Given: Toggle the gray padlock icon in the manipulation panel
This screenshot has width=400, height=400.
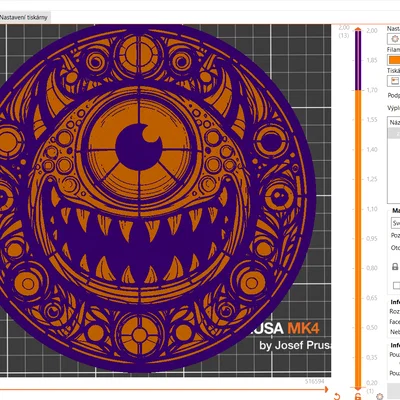Looking at the screenshot, I should coord(395,267).
